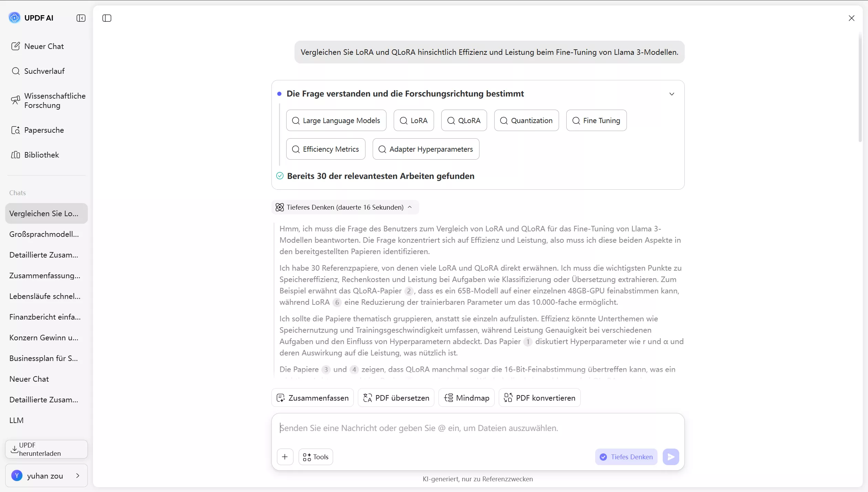The width and height of the screenshot is (868, 492).
Task: Toggle the side panel layout icon
Action: pos(107,18)
